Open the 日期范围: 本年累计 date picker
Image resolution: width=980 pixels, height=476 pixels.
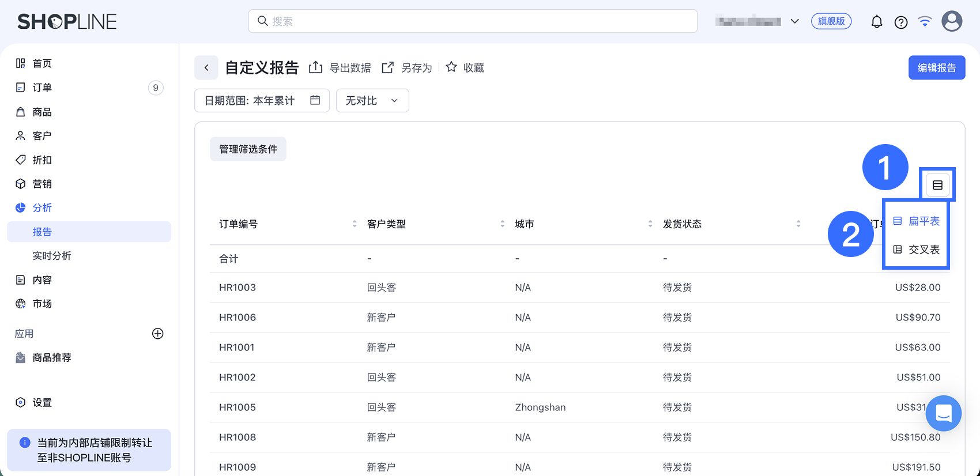(262, 100)
